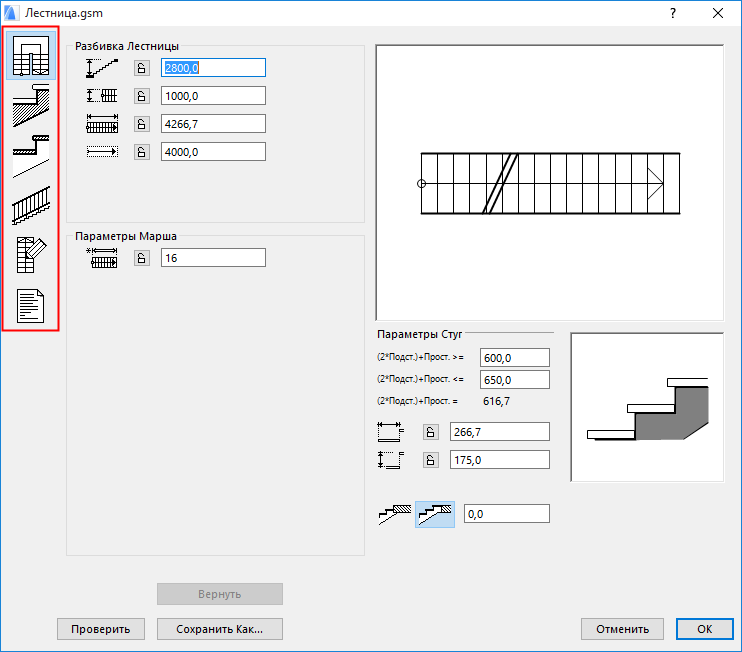The image size is (742, 652).
Task: Click the Сохранить Как... button
Action: tap(220, 629)
